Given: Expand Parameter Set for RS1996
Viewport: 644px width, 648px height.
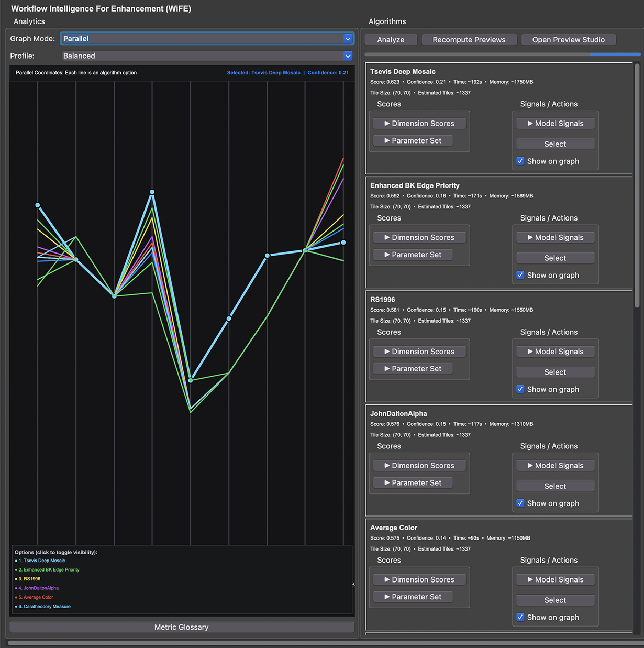Looking at the screenshot, I should pyautogui.click(x=413, y=369).
